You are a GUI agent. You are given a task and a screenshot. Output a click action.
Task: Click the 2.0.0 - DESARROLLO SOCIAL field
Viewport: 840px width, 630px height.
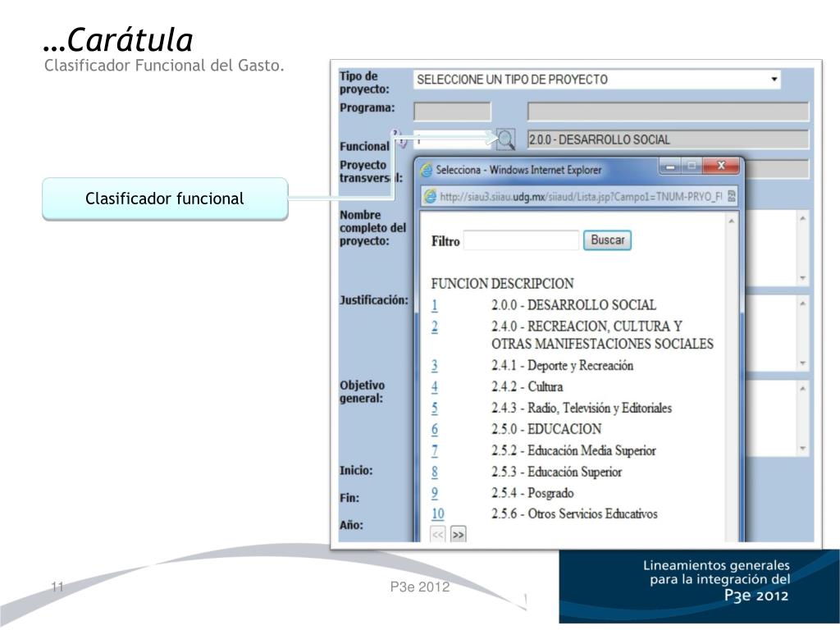tap(668, 139)
